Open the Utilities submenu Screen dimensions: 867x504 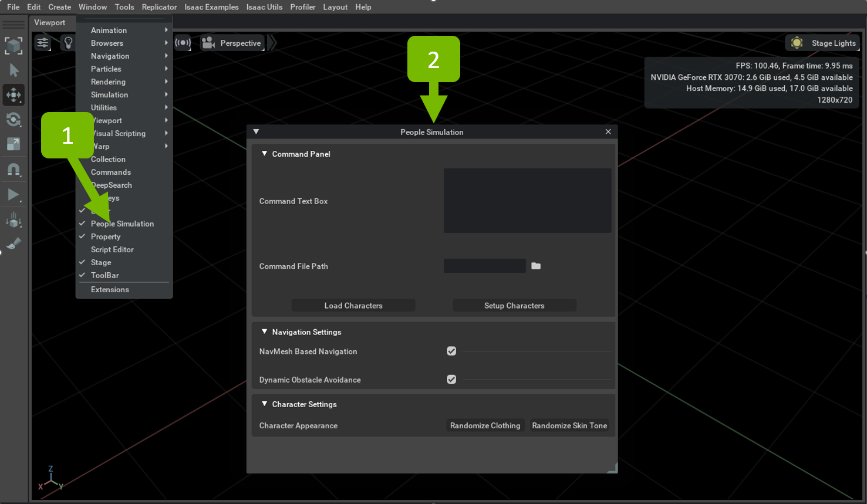124,107
